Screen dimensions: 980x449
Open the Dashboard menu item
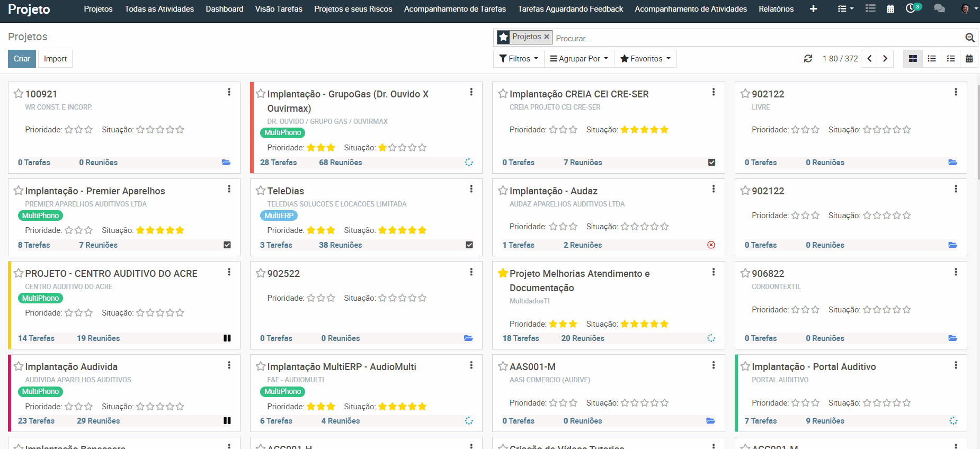pos(224,9)
